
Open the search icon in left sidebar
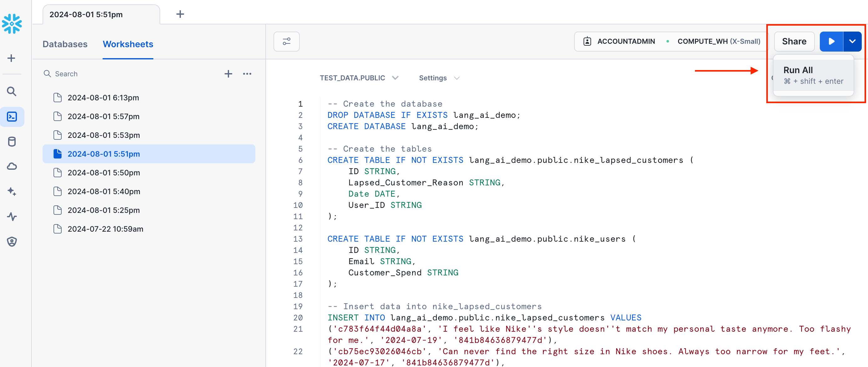pyautogui.click(x=12, y=91)
